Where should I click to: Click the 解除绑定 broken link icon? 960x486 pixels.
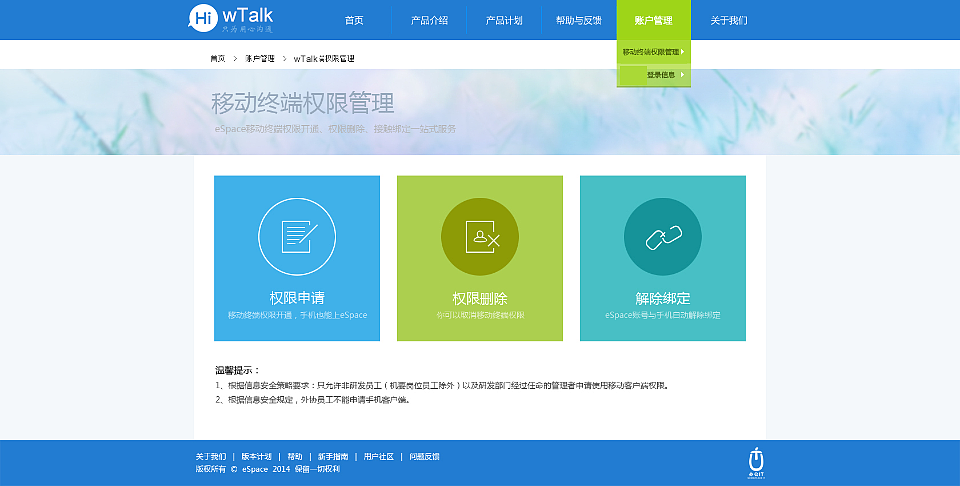click(x=663, y=236)
